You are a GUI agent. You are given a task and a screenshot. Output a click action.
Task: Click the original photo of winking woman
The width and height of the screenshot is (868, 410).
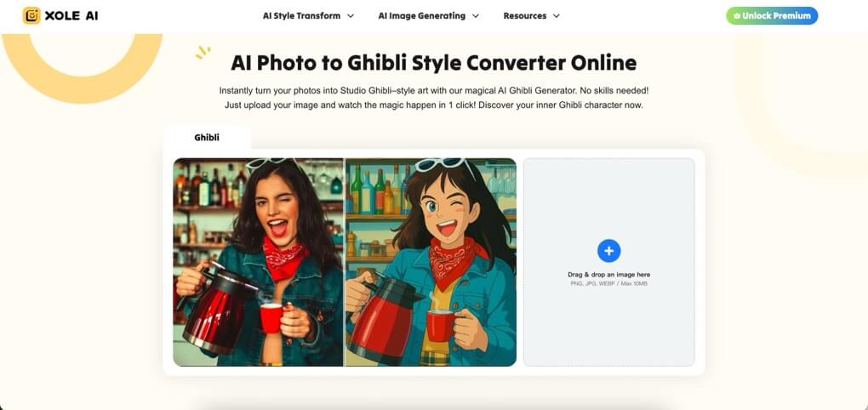coord(258,262)
